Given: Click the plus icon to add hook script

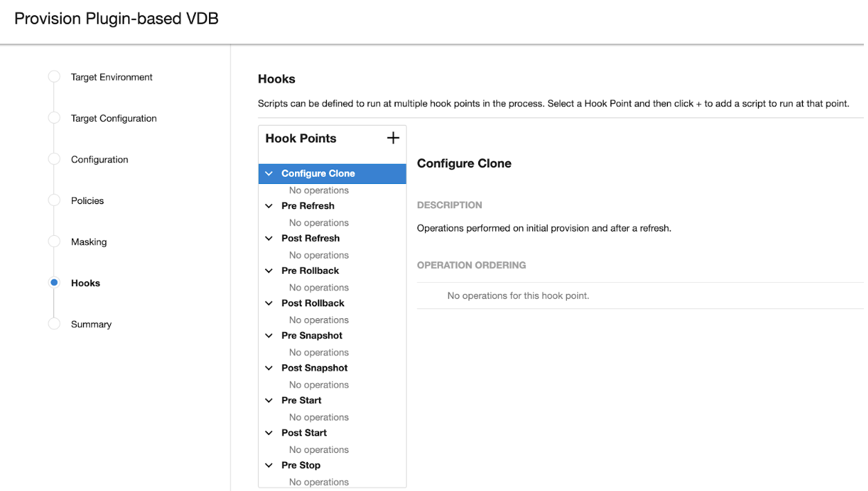Looking at the screenshot, I should [x=392, y=138].
